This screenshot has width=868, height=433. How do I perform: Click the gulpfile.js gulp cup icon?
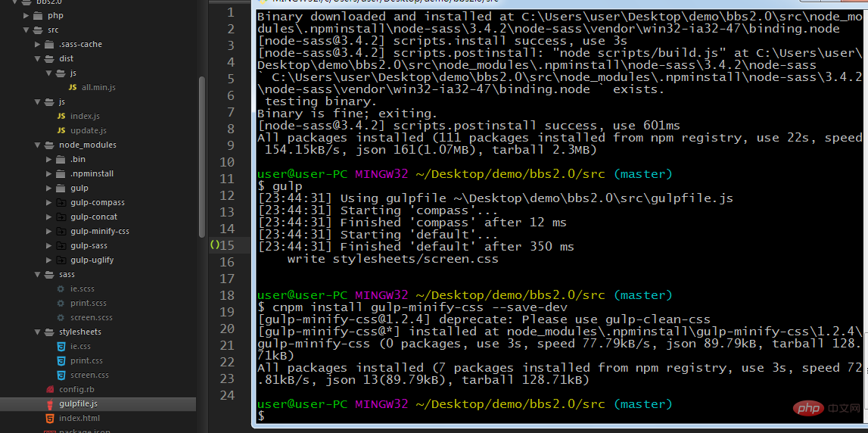(50, 404)
